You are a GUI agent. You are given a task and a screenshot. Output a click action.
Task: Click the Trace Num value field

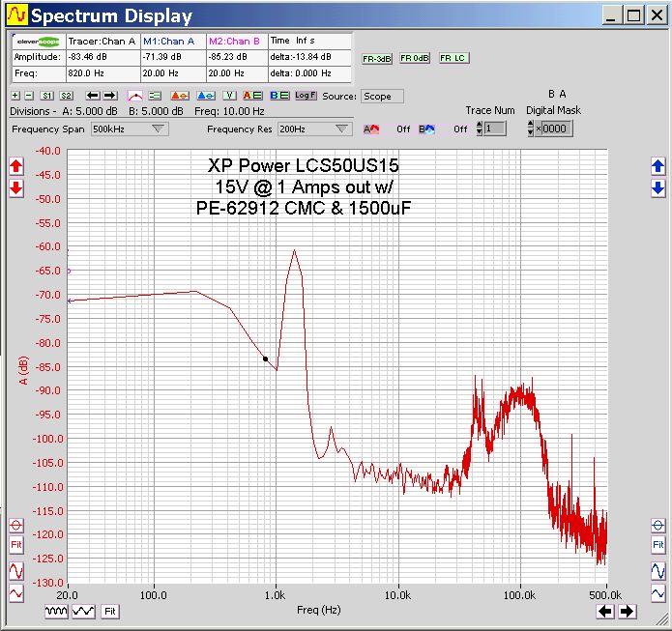click(x=494, y=129)
